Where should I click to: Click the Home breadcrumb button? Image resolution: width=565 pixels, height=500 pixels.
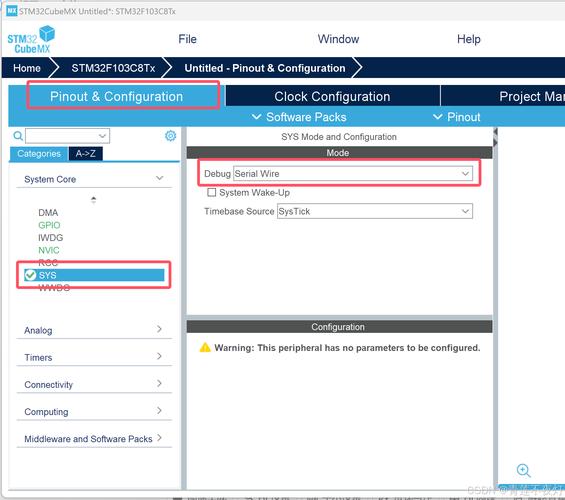click(27, 68)
